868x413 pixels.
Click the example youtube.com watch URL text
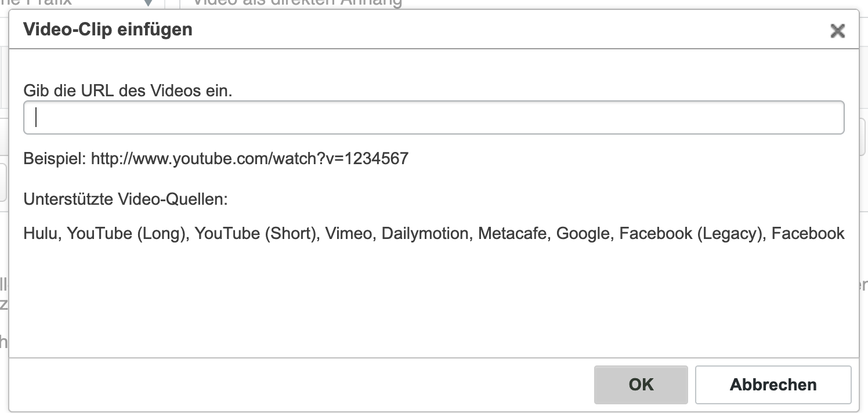[249, 158]
